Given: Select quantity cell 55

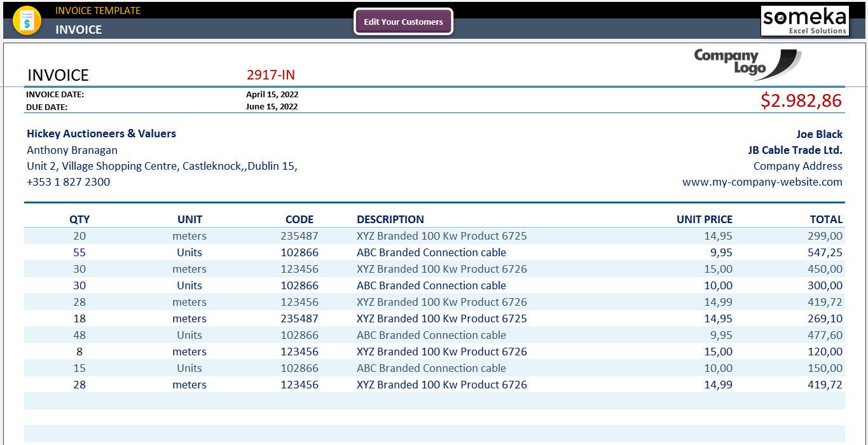Looking at the screenshot, I should coord(79,252).
